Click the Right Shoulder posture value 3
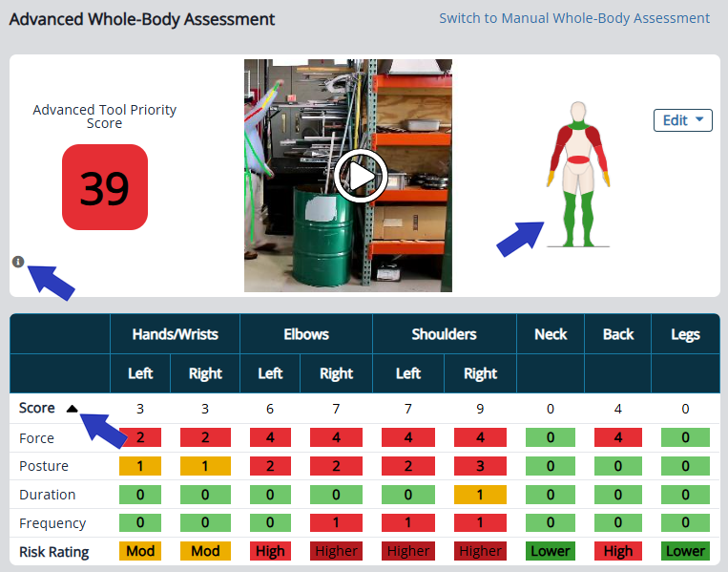Image resolution: width=728 pixels, height=572 pixels. point(480,466)
